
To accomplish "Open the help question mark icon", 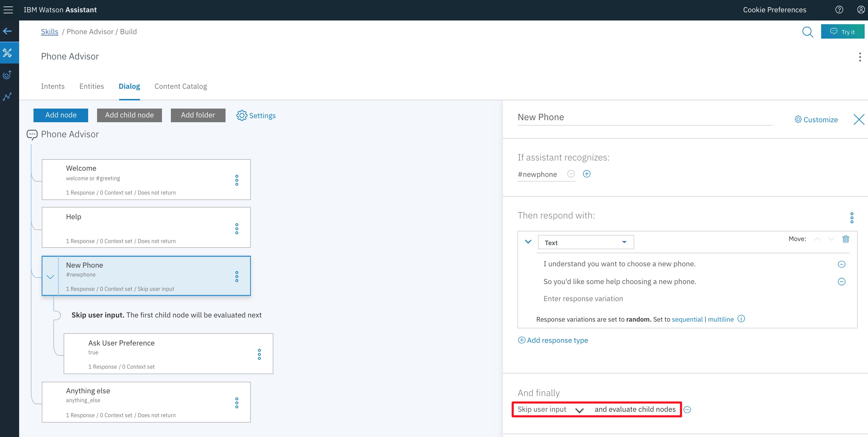I will pos(839,10).
